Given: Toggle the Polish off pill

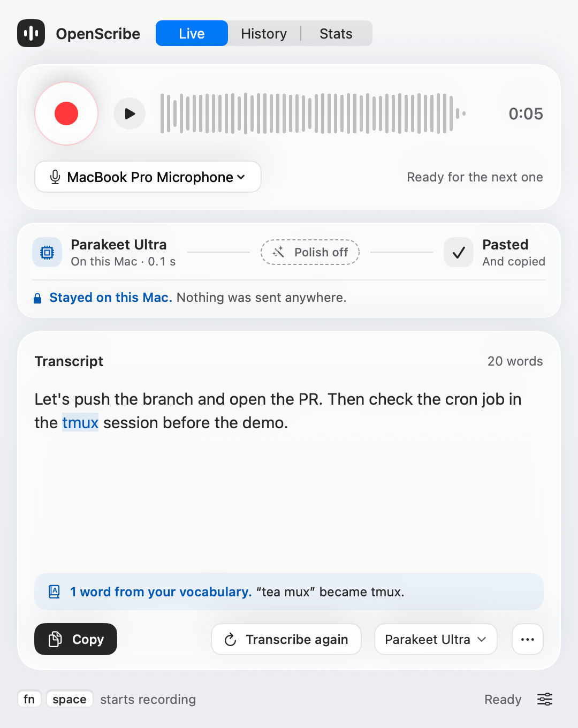Looking at the screenshot, I should [x=310, y=252].
